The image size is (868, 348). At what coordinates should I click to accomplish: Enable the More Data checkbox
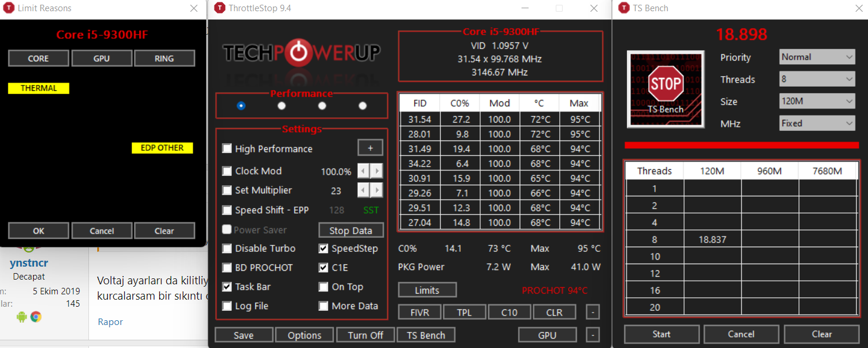click(324, 306)
